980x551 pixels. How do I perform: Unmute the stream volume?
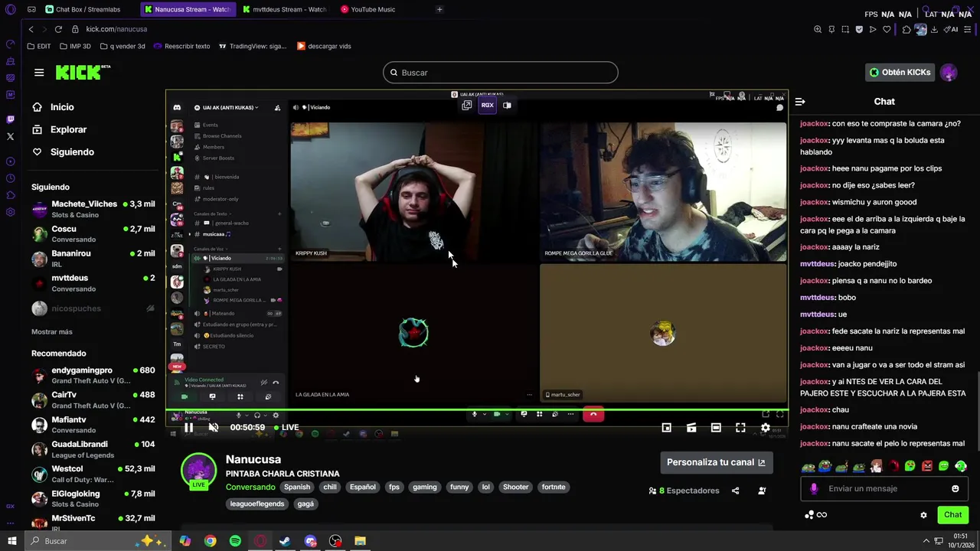[214, 428]
